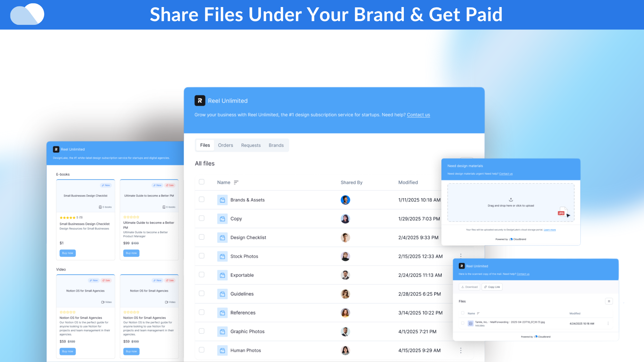644x362 pixels.
Task: Click the list view icon beside Files
Action: [x=609, y=301]
